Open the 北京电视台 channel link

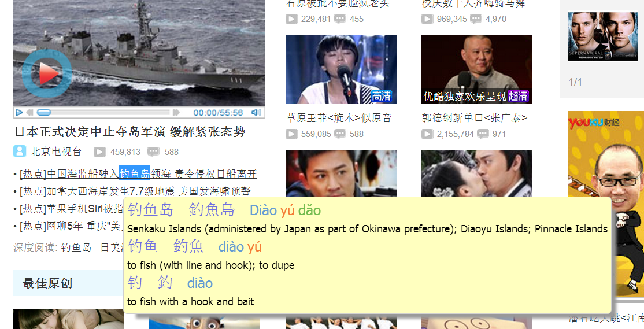(56, 151)
